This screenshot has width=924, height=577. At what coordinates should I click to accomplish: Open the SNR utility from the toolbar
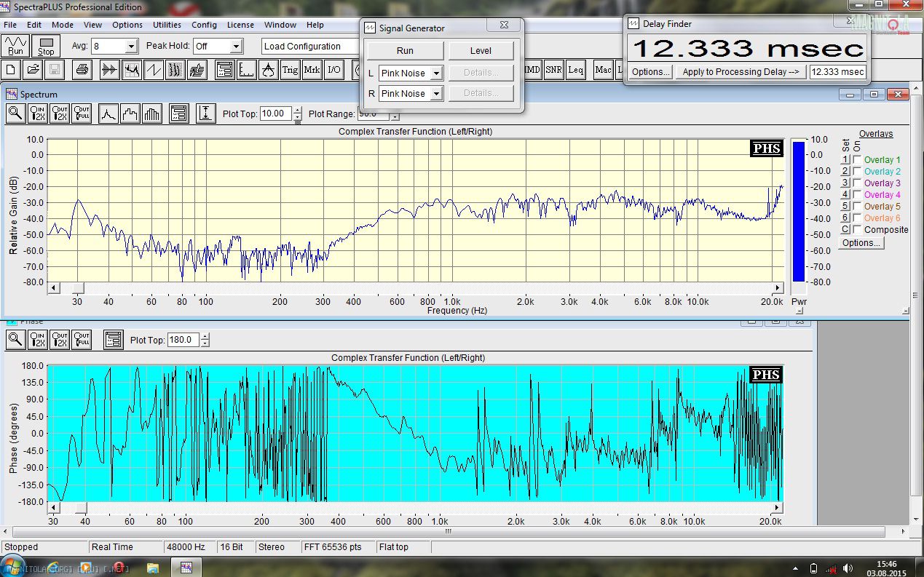tap(553, 70)
